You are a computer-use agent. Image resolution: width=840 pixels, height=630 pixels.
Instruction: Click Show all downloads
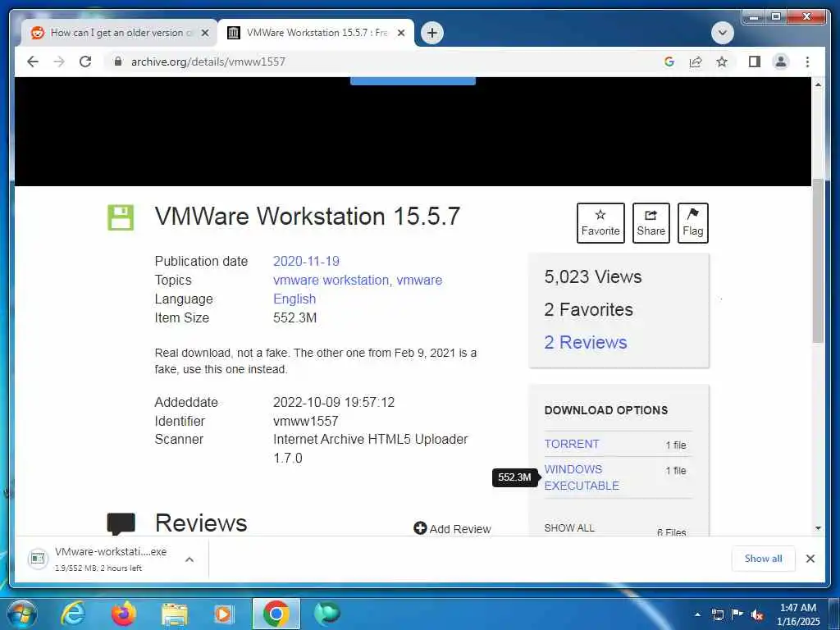[763, 559]
